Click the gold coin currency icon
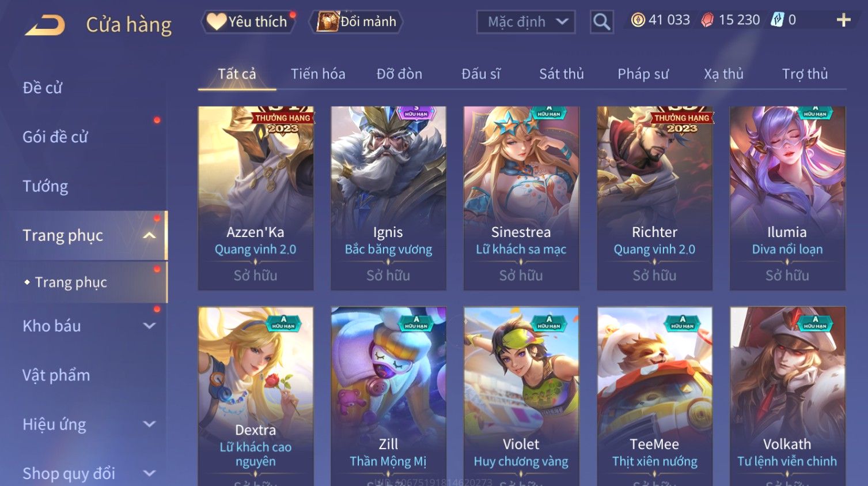868x486 pixels. click(638, 20)
